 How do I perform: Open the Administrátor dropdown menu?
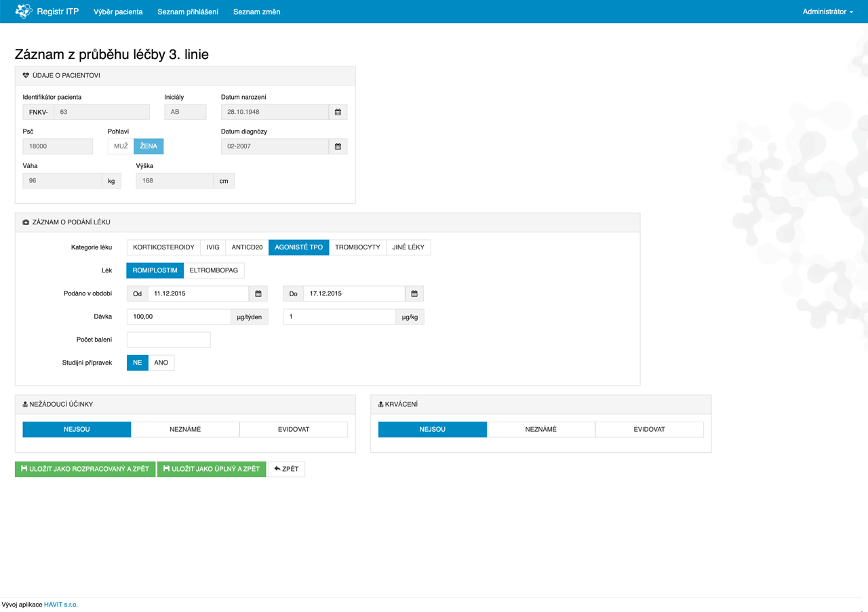[x=828, y=12]
